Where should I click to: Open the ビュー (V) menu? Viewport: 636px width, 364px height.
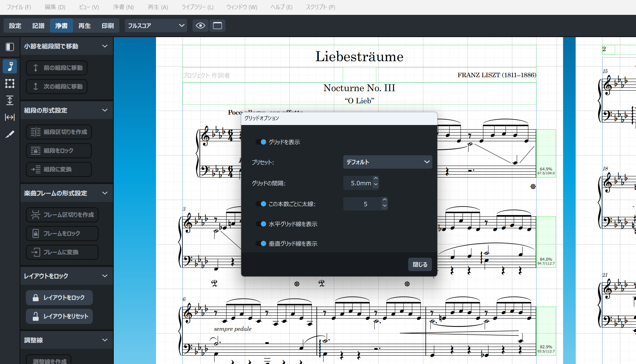[x=89, y=7]
